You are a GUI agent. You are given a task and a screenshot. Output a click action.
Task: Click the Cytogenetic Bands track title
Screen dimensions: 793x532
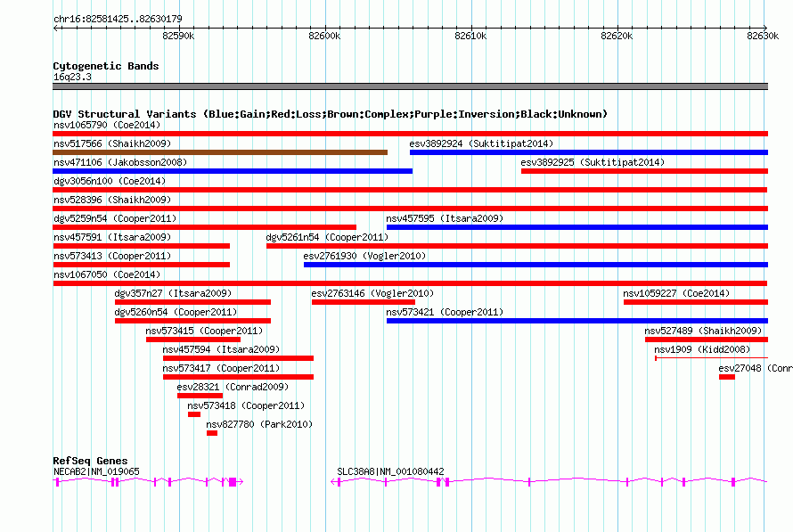106,66
